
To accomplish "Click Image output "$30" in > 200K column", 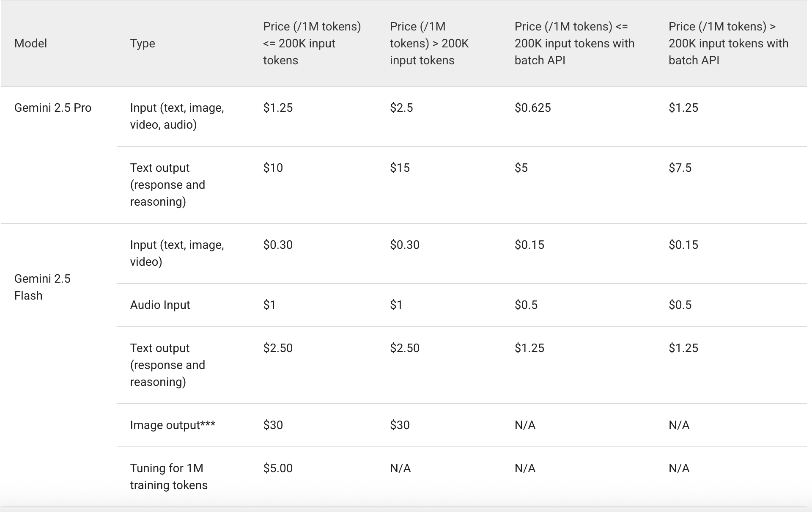I will tap(400, 425).
